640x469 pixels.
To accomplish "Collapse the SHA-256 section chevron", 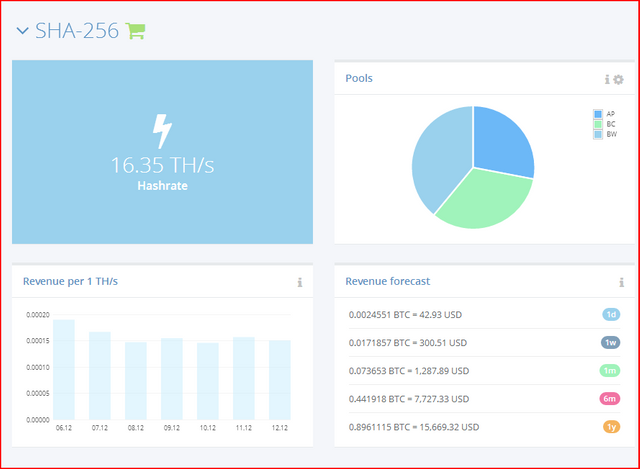I will click(x=22, y=31).
